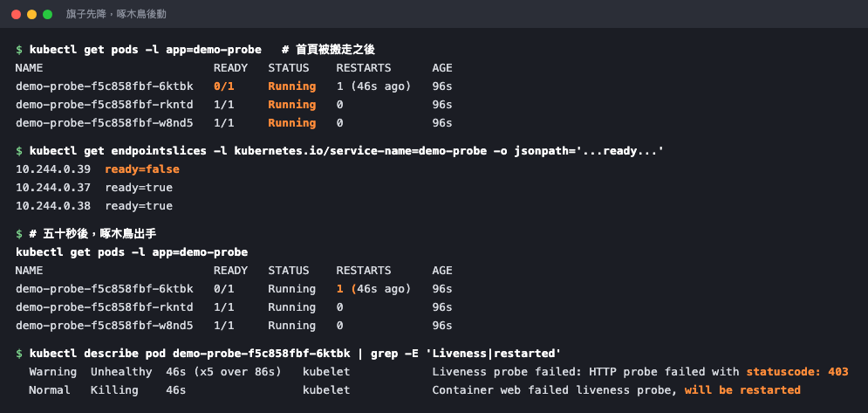The image size is (868, 413).
Task: Click the orange-highlighted '1 (' restarts count
Action: [345, 289]
